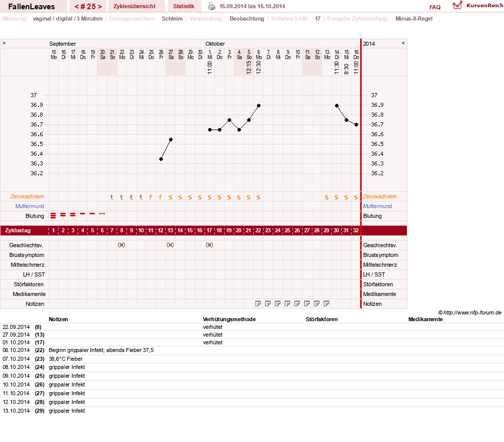Click the Zyklustag header label
The image size is (504, 442).
(x=17, y=230)
